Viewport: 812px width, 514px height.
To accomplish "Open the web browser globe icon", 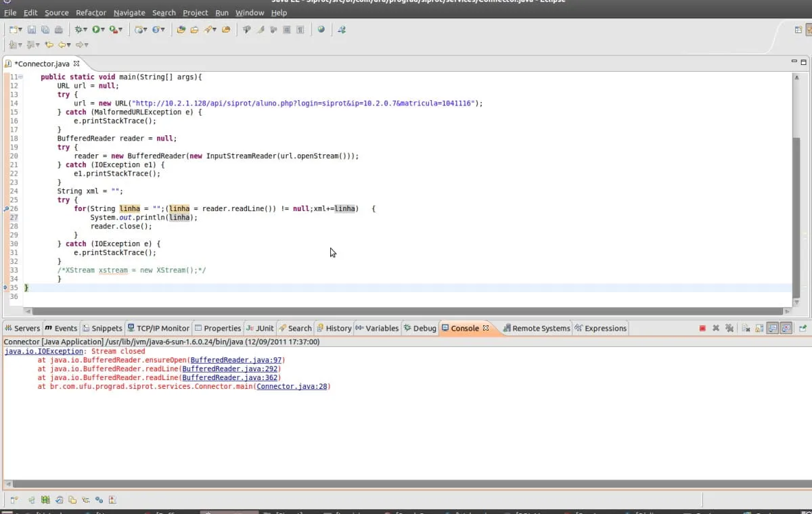I will [x=321, y=30].
